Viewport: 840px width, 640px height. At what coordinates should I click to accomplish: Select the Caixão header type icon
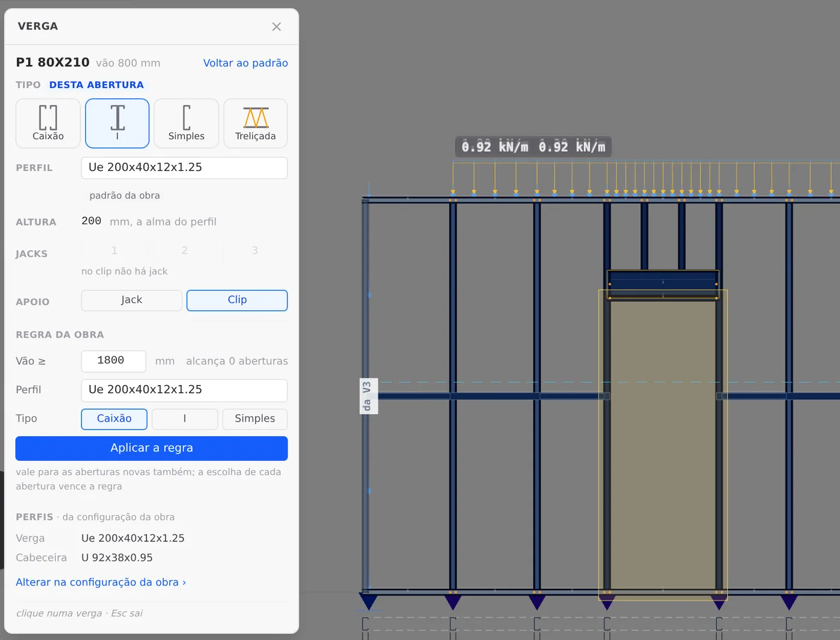[48, 123]
